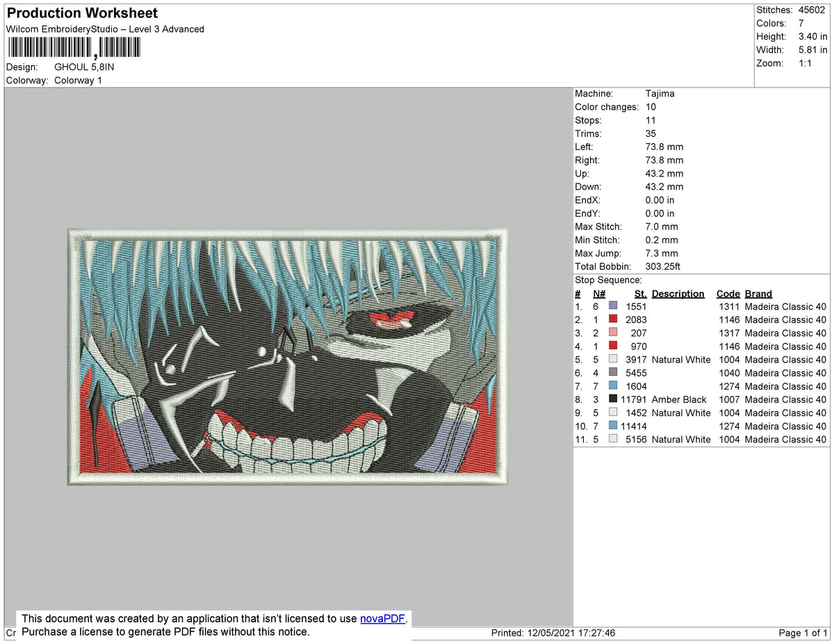
Task: Click the barcode under the title
Action: point(73,47)
